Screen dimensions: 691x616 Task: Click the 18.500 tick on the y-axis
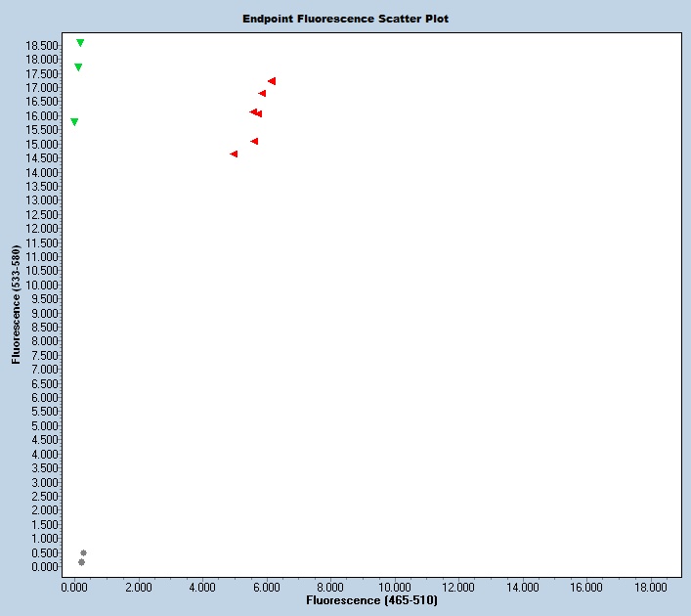pos(43,45)
